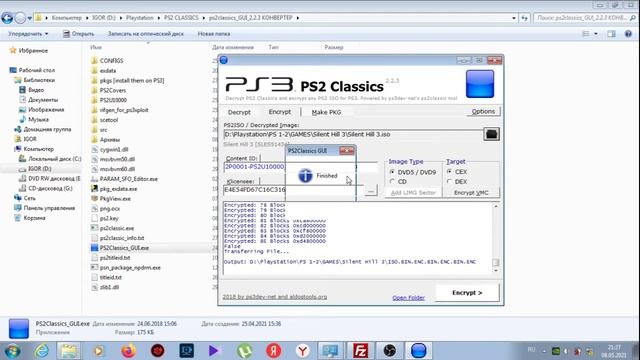Toggle the preview pane icon in Explorer
Viewport: 640px width, 360px height.
611,34
